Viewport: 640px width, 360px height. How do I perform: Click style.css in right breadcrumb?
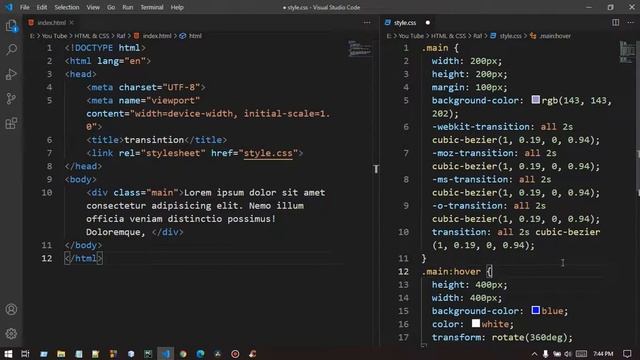[x=510, y=36]
